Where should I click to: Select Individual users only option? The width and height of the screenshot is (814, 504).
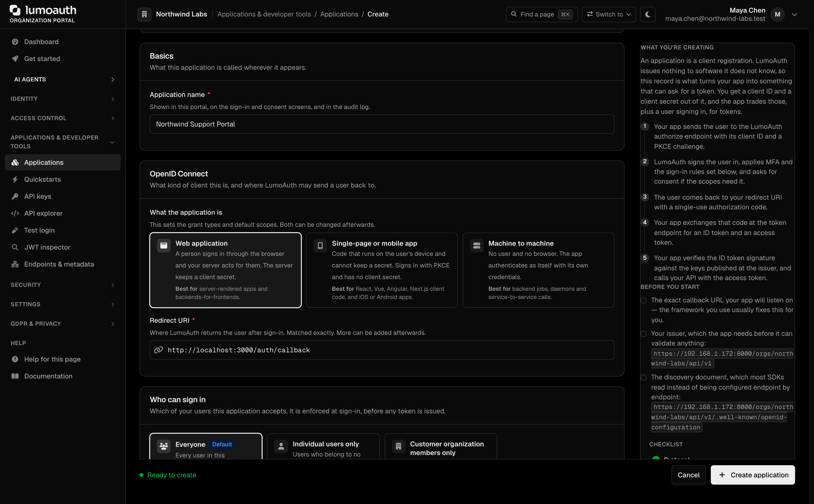point(323,446)
